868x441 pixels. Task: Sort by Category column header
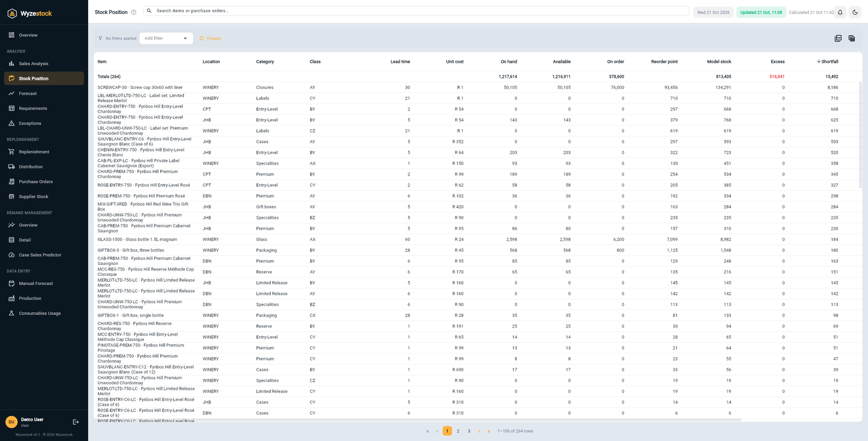click(265, 62)
